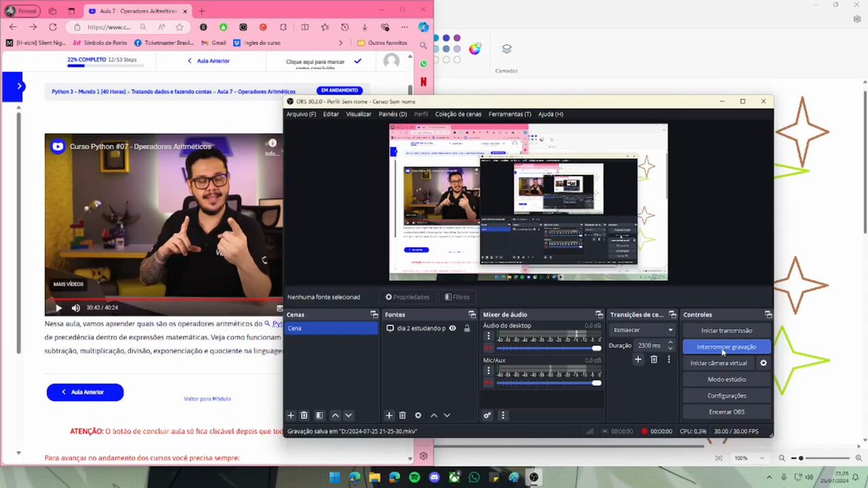
Task: Remove selected scene with Cenas trash icon
Action: [305, 416]
